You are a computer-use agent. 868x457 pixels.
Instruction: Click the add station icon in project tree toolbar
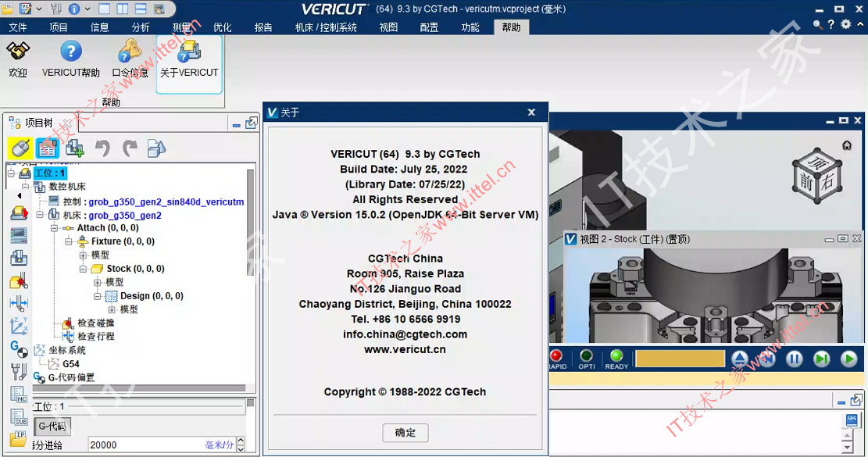75,148
